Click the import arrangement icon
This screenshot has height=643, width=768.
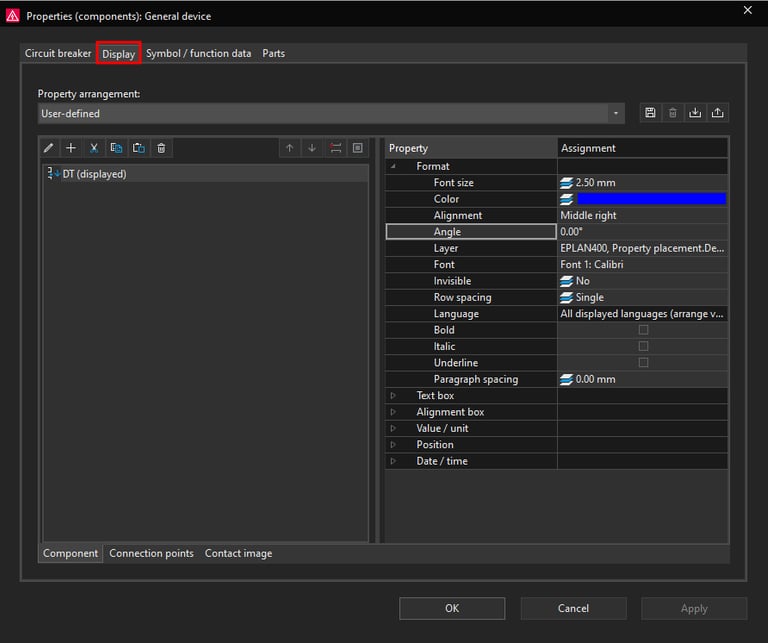[695, 113]
